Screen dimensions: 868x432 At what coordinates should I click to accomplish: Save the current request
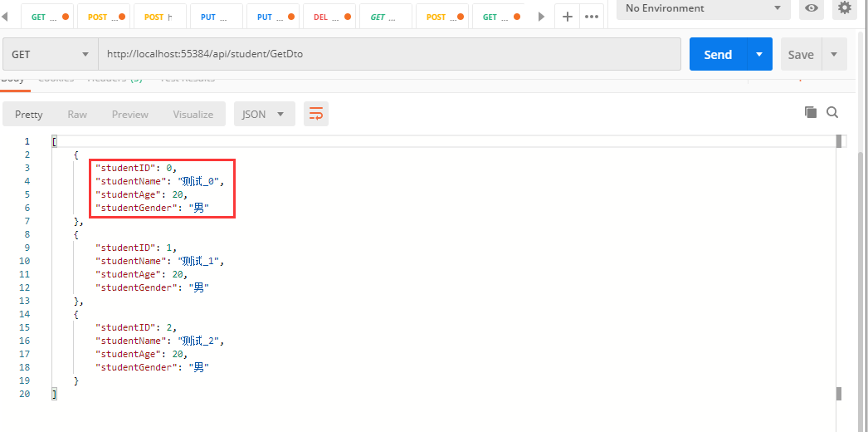801,54
